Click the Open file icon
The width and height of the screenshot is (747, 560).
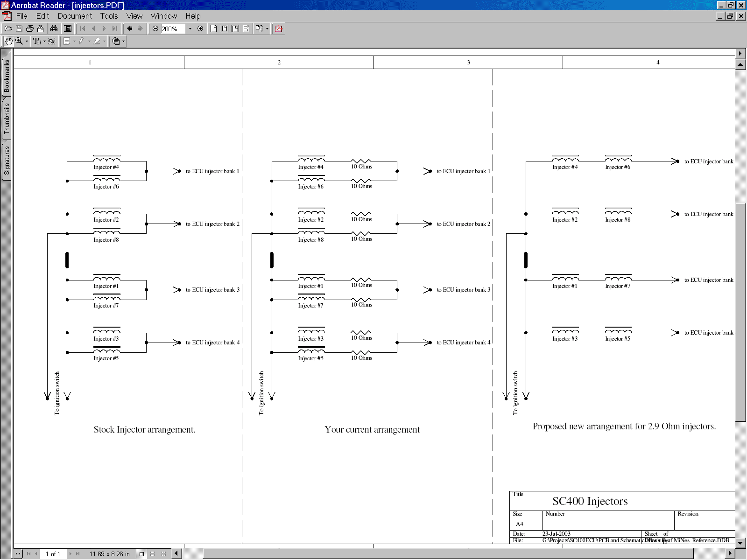tap(8, 28)
